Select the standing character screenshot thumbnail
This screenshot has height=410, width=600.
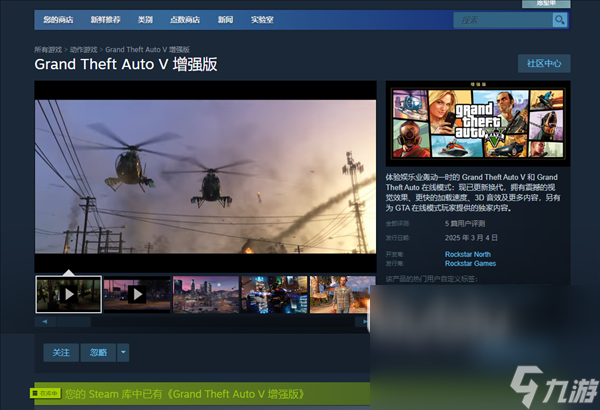(340, 294)
